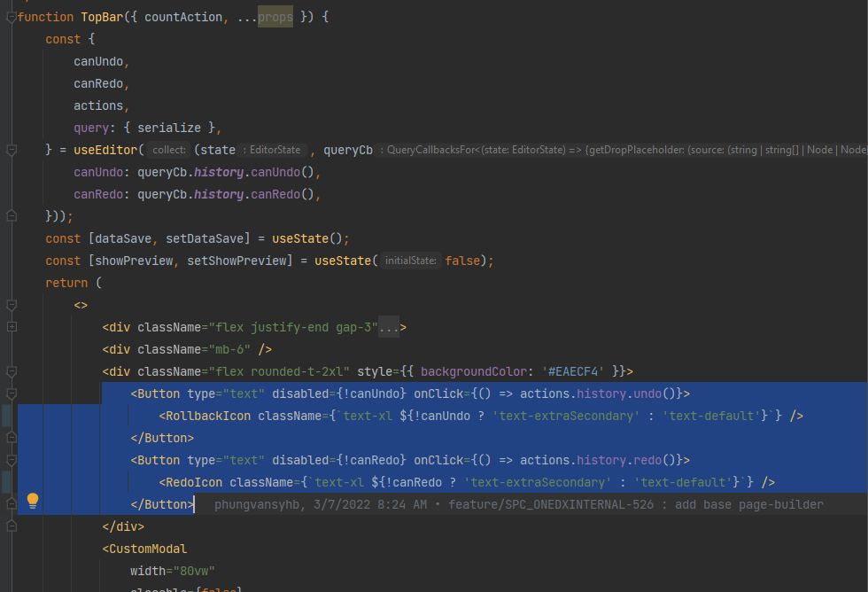Click 'text-default' on the RedoIcon line

click(683, 482)
